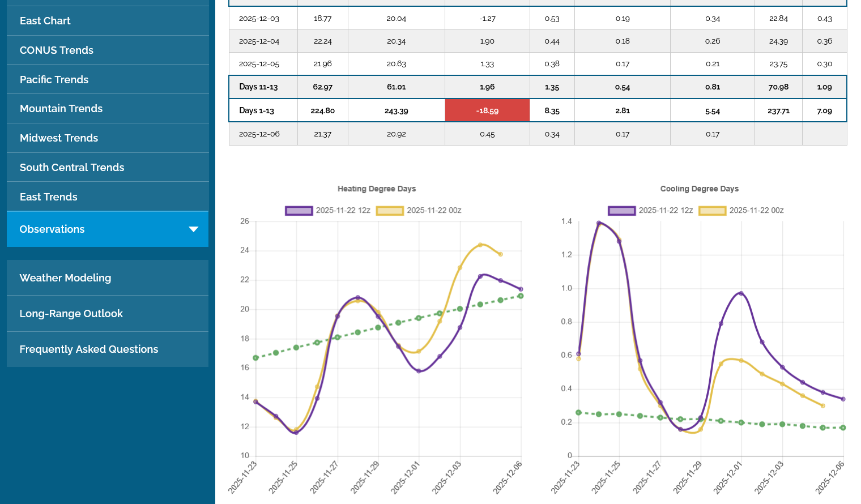Toggle 00z series in Heating Degree Days legend
Viewport: 861px width, 504px height.
click(419, 211)
